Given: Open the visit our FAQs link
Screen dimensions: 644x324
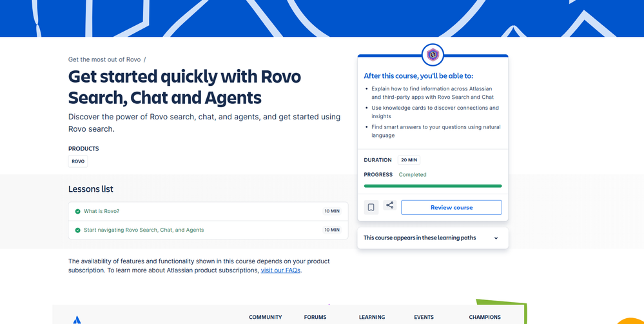Looking at the screenshot, I should tap(280, 270).
